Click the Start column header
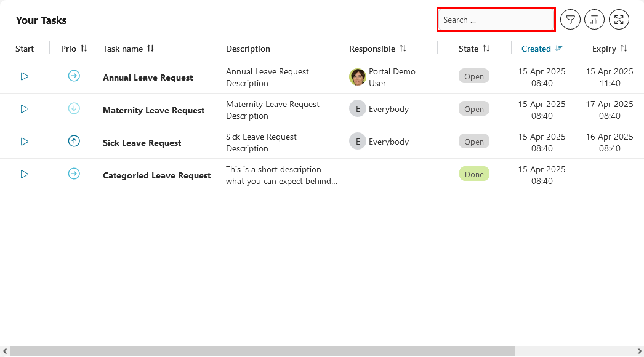 (x=25, y=49)
